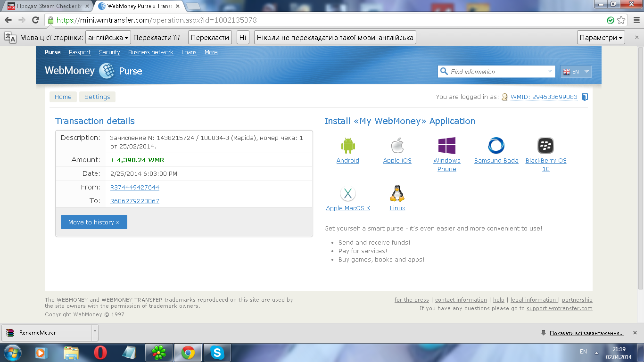Click the EN input language indicator in tray
Viewport: 644px width, 362px height.
pyautogui.click(x=583, y=352)
